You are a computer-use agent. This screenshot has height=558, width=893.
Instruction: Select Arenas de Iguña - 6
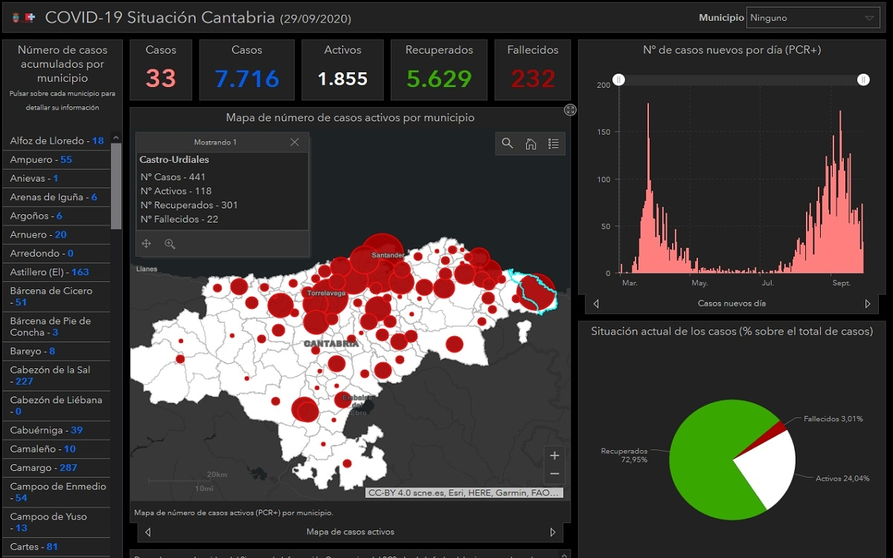[x=56, y=197]
